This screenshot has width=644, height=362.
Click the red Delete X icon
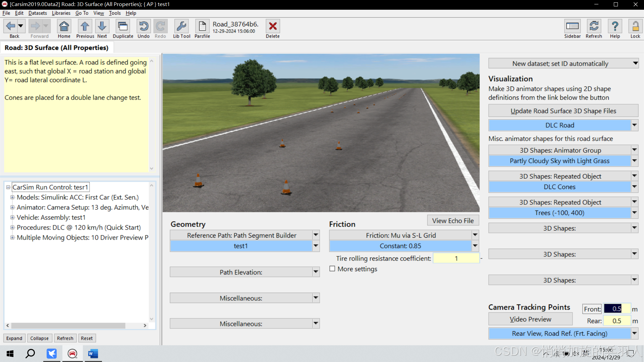[273, 26]
